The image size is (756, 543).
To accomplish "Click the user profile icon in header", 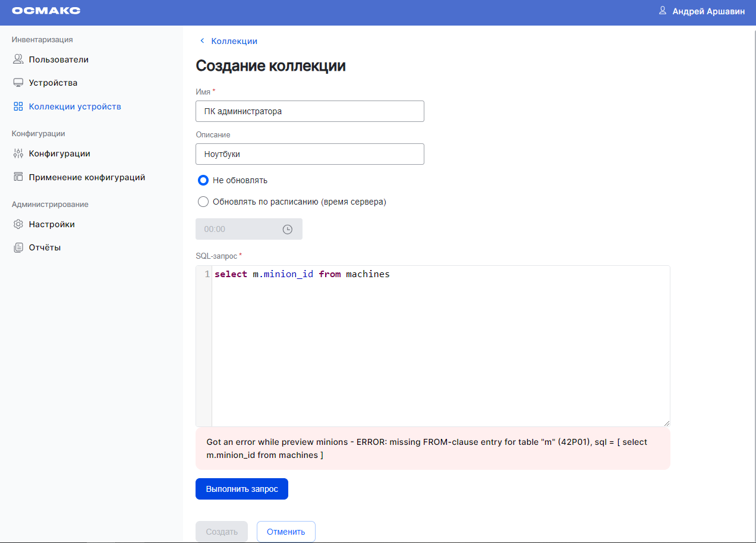I will click(663, 11).
